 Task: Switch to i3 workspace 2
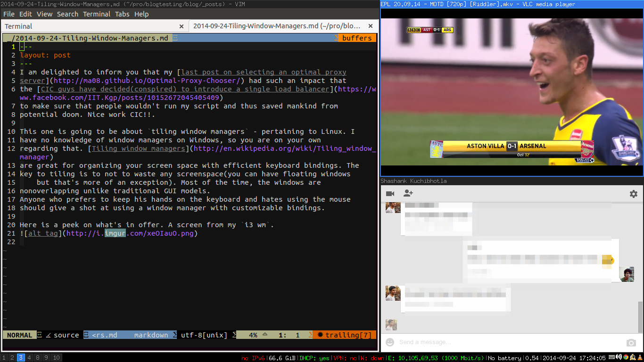12,358
